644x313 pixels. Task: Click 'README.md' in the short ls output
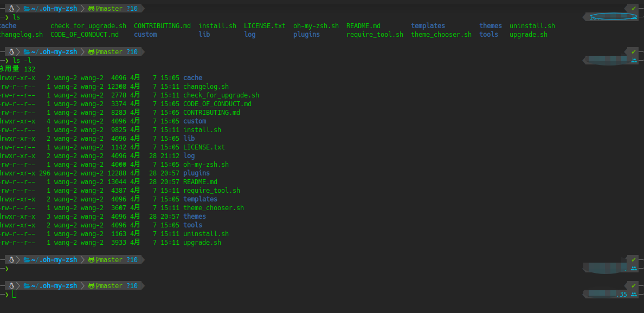point(363,26)
